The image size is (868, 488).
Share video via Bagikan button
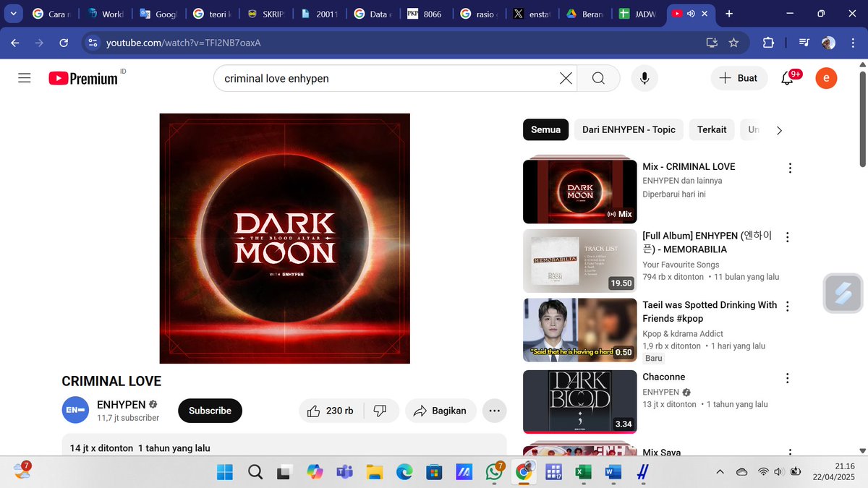[x=441, y=411]
